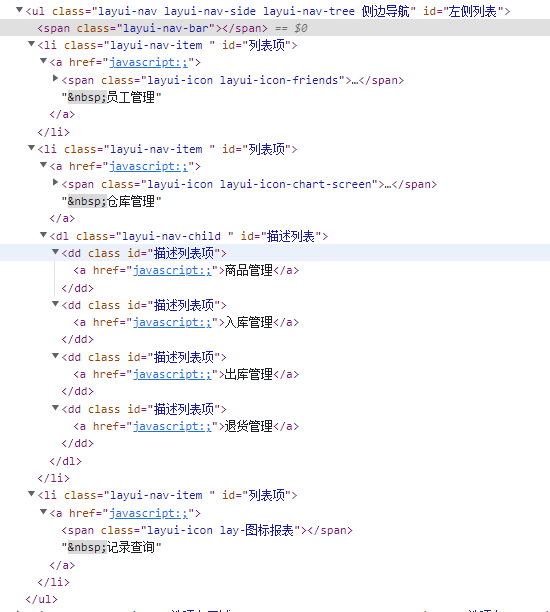Follow the javascript:; link above the layui-icon-friends span

coord(148,62)
